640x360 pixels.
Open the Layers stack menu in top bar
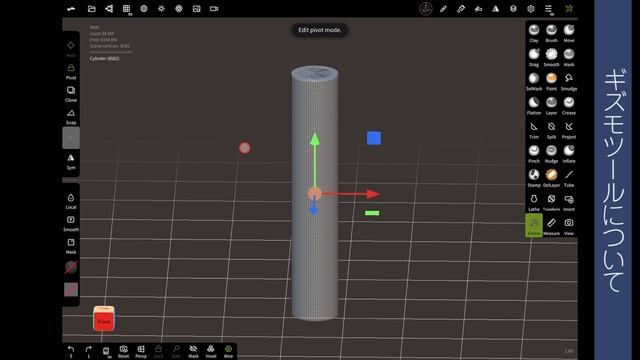coord(513,9)
